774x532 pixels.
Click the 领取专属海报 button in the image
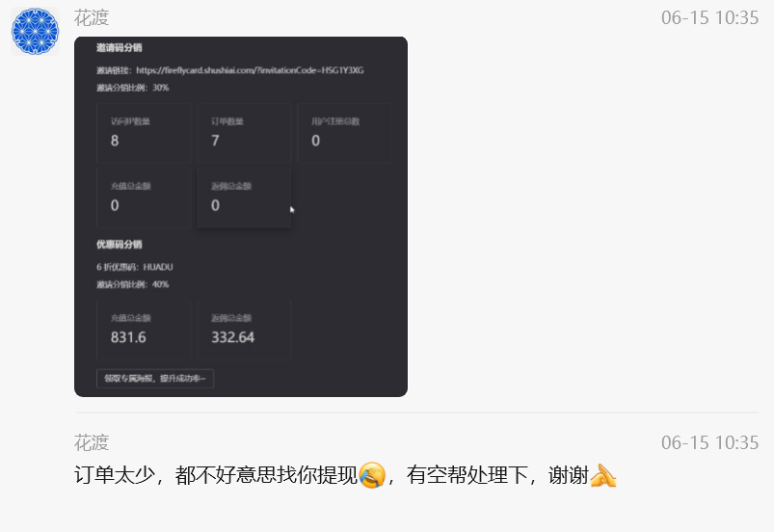tap(155, 379)
